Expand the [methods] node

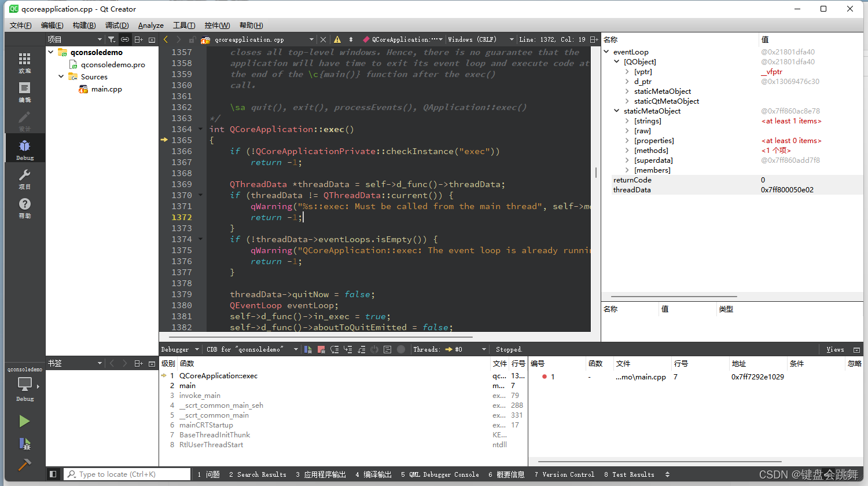tap(627, 150)
